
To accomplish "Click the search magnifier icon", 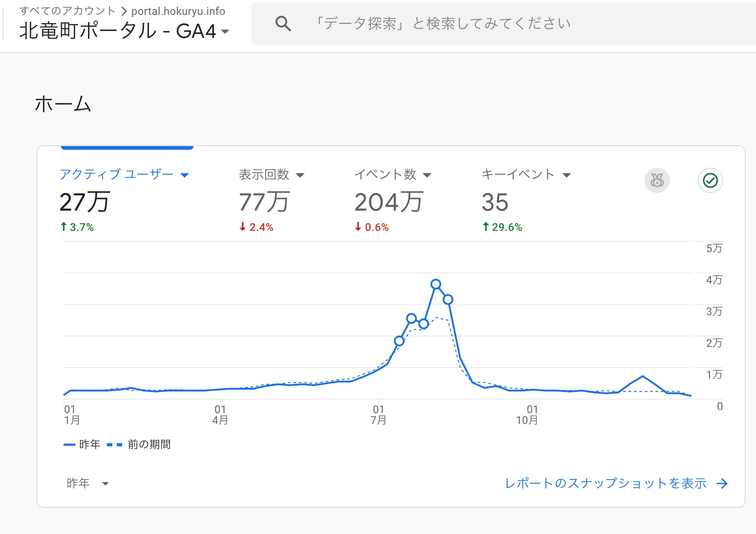I will [x=283, y=23].
